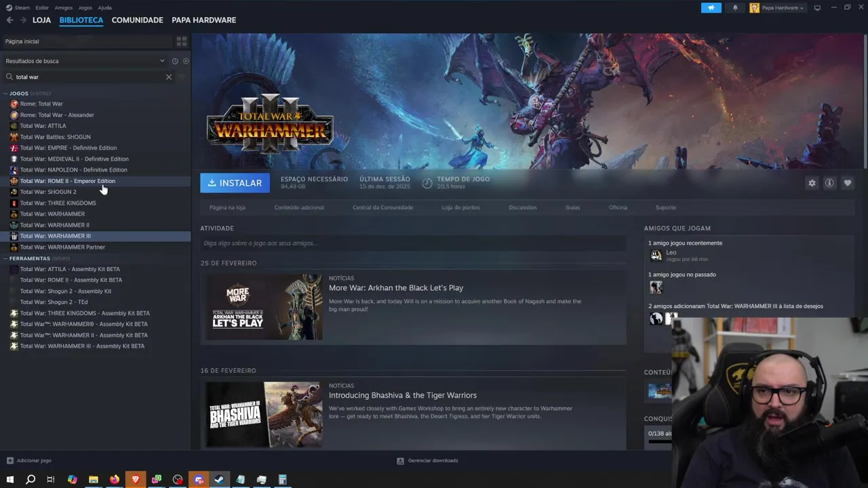Click the INSTALAR button

click(235, 183)
